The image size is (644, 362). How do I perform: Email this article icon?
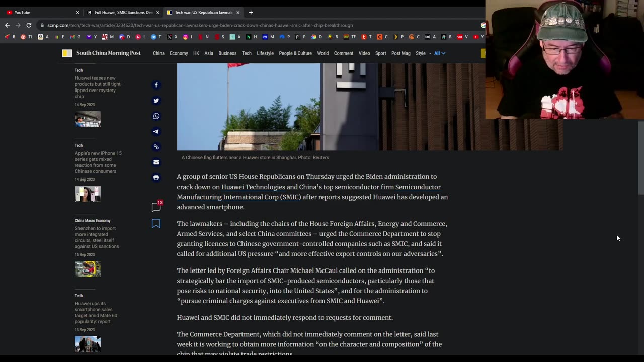click(x=156, y=162)
